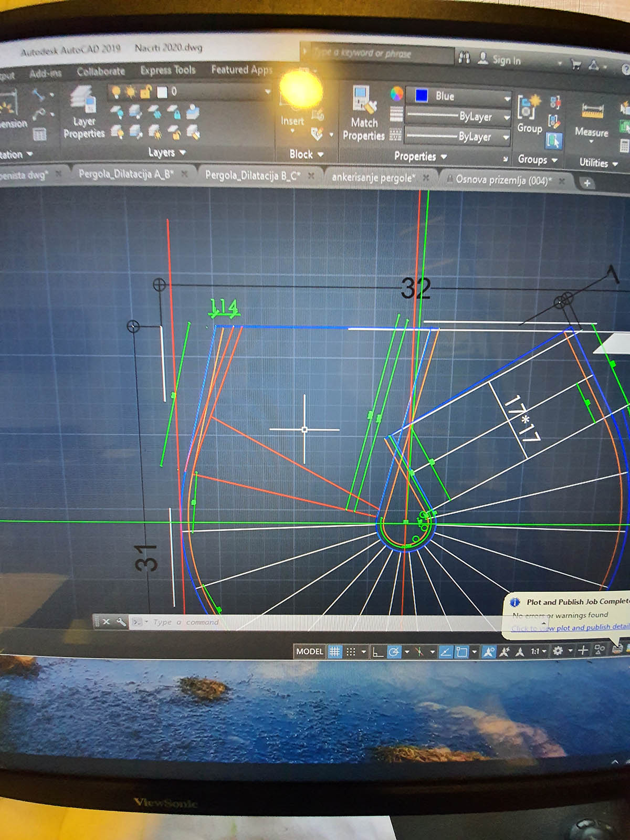630x840 pixels.
Task: Click the annotation monitor plus icon
Action: 583,651
